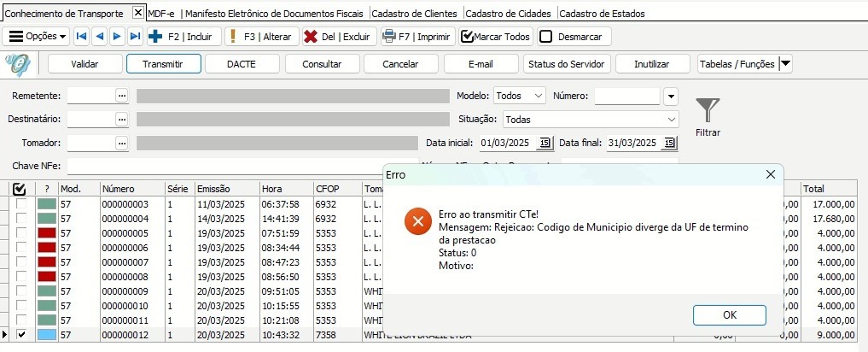Image resolution: width=868 pixels, height=352 pixels.
Task: Go to first record navigation arrow
Action: click(x=81, y=37)
